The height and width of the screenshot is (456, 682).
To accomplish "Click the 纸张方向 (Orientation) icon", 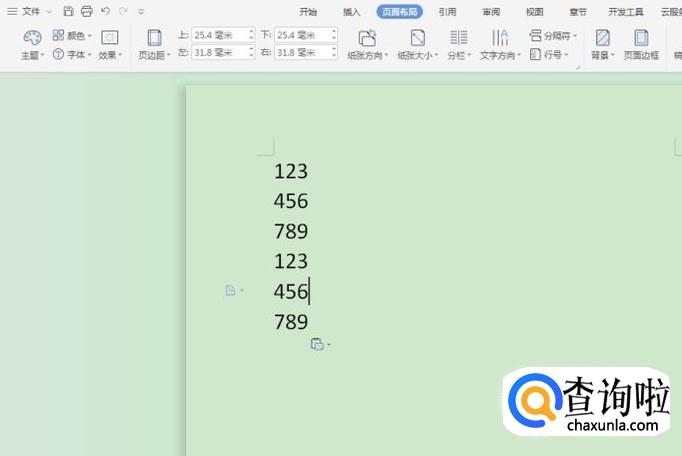I will click(367, 38).
